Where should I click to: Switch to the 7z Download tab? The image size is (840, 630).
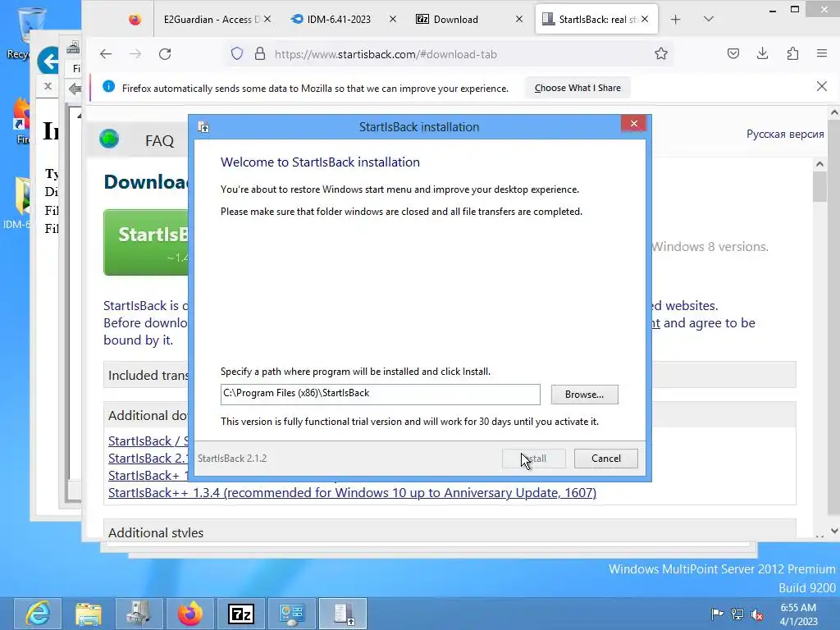pyautogui.click(x=456, y=20)
